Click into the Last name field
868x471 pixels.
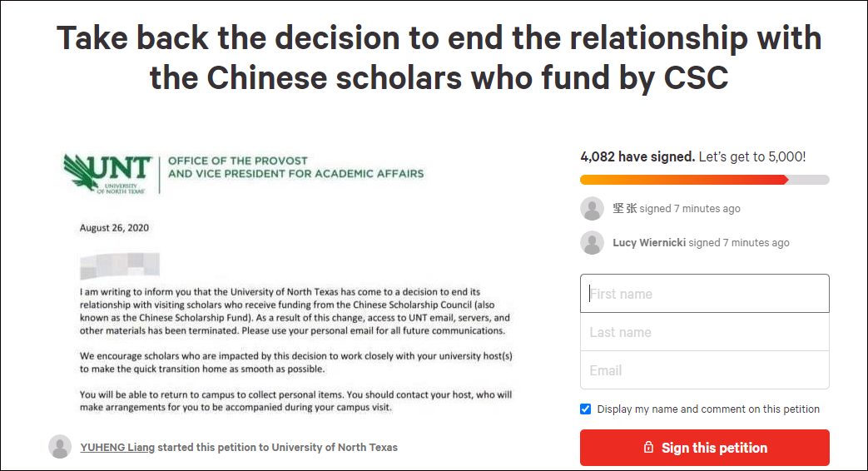point(704,332)
